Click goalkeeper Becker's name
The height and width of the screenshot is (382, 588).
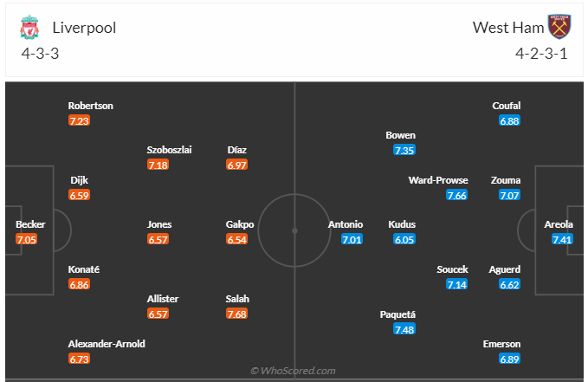[30, 224]
